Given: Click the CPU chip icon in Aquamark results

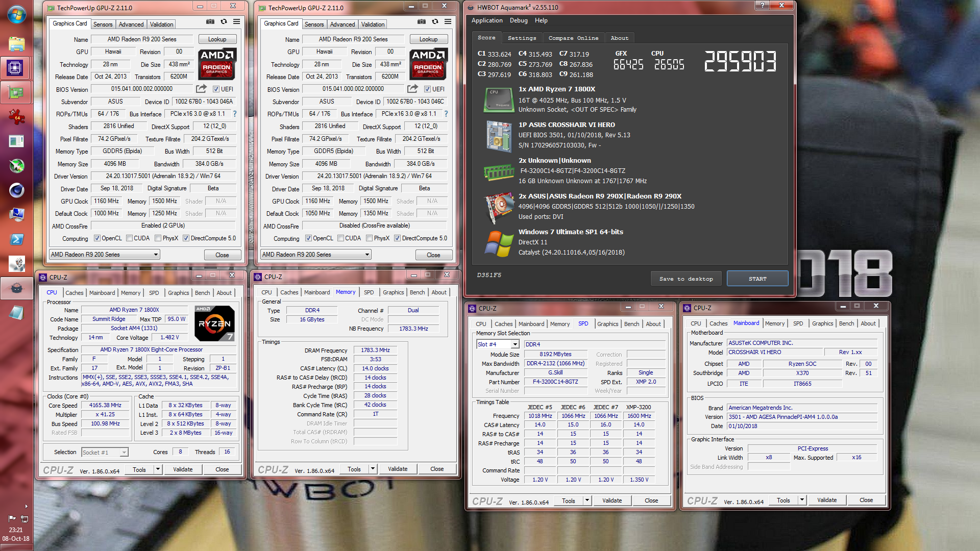Looking at the screenshot, I should click(x=499, y=99).
